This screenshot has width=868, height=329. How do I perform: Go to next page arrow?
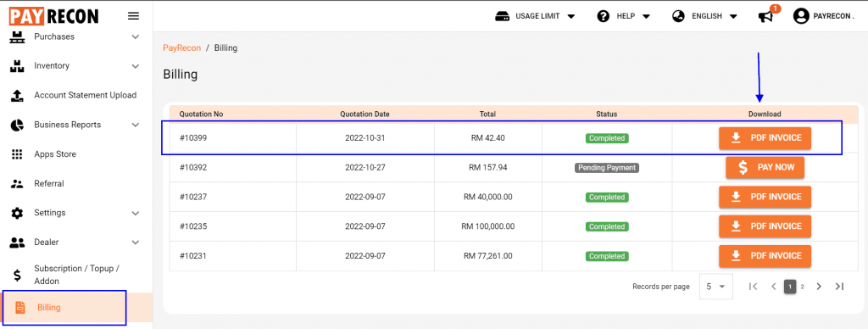pos(820,287)
